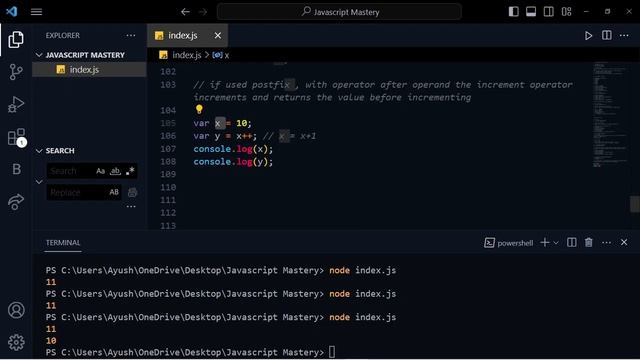Click the code line 'var x = 10;'
The height and width of the screenshot is (360, 640).
[222, 123]
